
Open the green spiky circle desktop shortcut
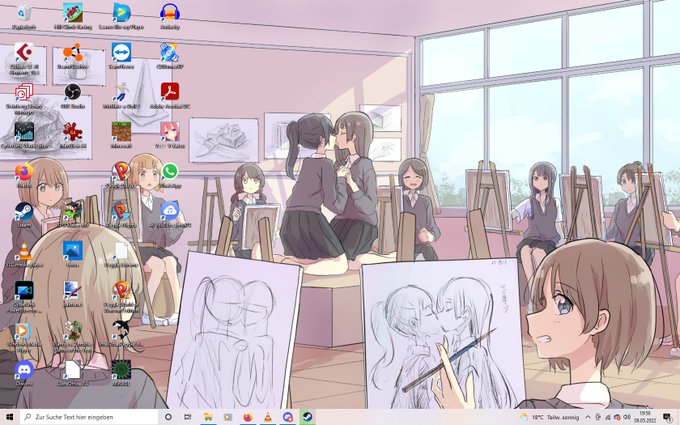click(x=121, y=374)
